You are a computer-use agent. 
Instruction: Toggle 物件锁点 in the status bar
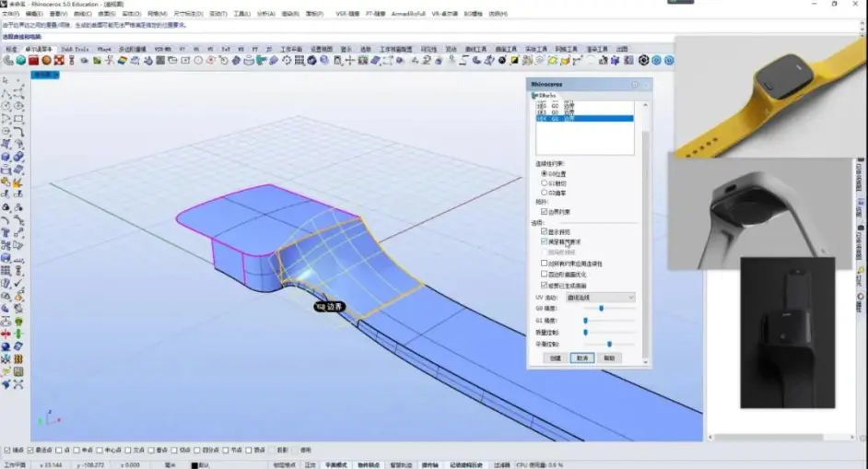(369, 465)
